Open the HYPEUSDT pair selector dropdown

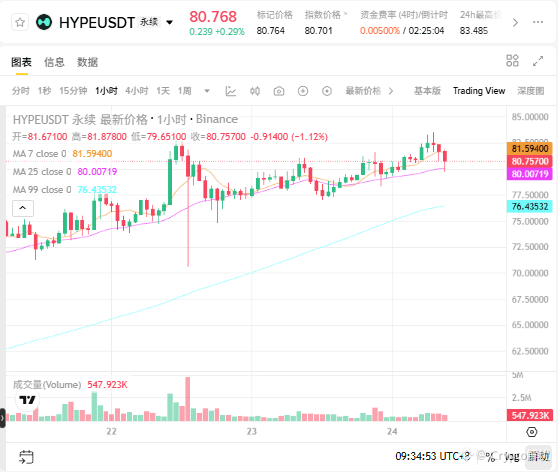170,23
